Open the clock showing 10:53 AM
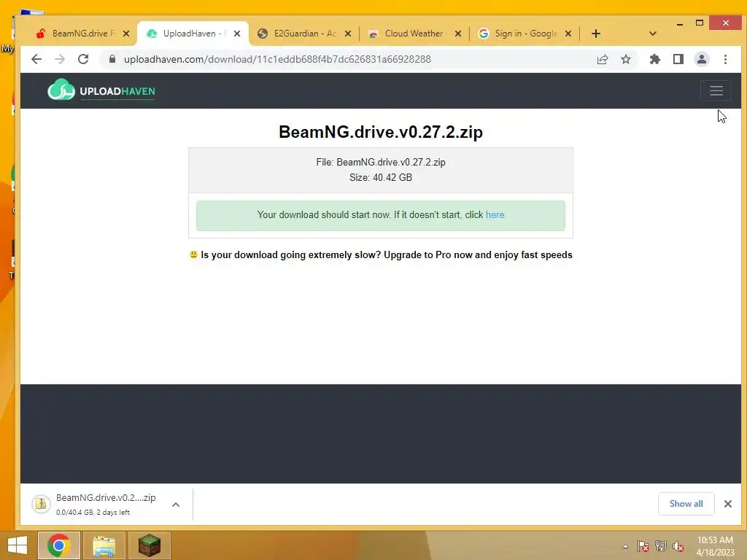Image resolution: width=747 pixels, height=560 pixels. (x=715, y=545)
